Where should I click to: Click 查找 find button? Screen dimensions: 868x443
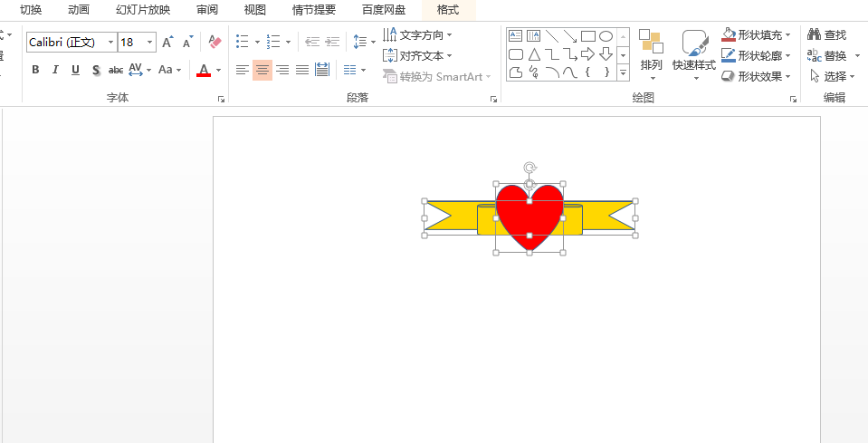pyautogui.click(x=827, y=35)
